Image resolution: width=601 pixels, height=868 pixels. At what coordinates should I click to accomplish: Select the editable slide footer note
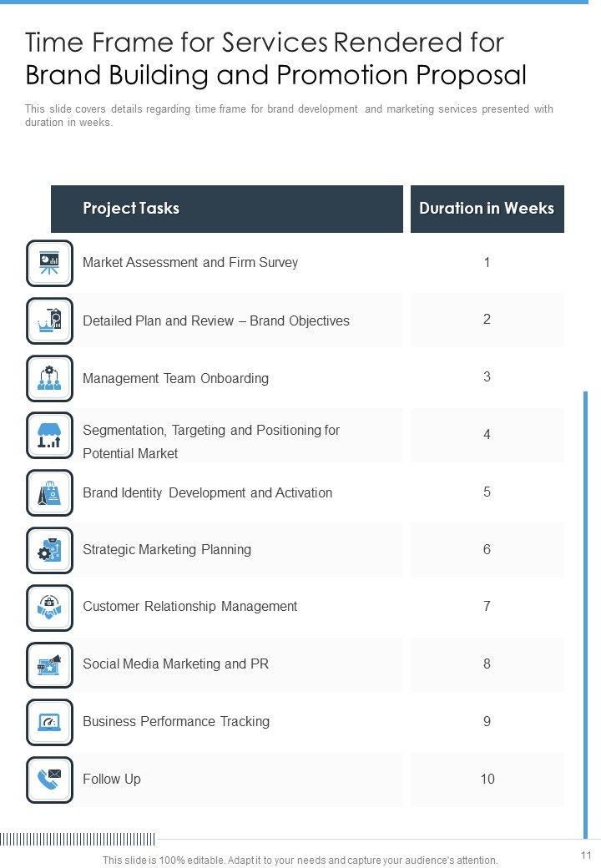point(300,860)
